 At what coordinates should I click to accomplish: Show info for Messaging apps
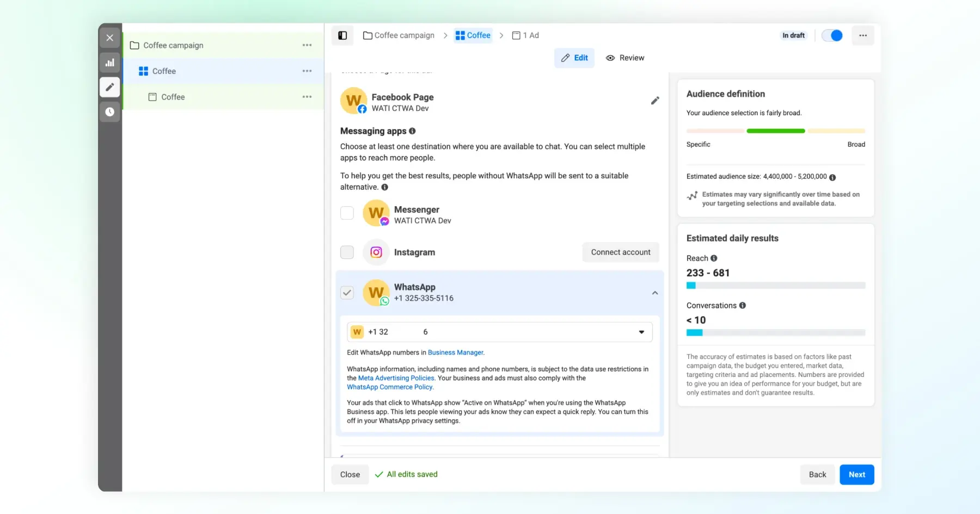point(412,131)
